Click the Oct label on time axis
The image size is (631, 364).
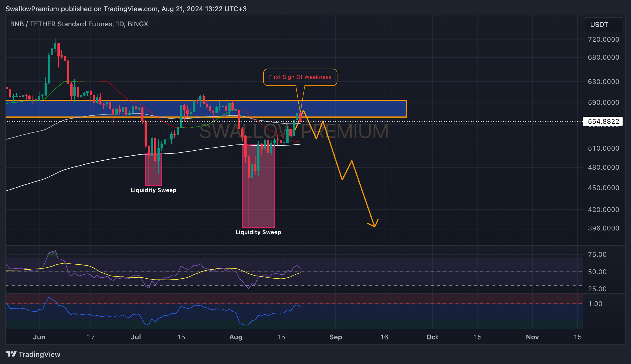pyautogui.click(x=432, y=337)
